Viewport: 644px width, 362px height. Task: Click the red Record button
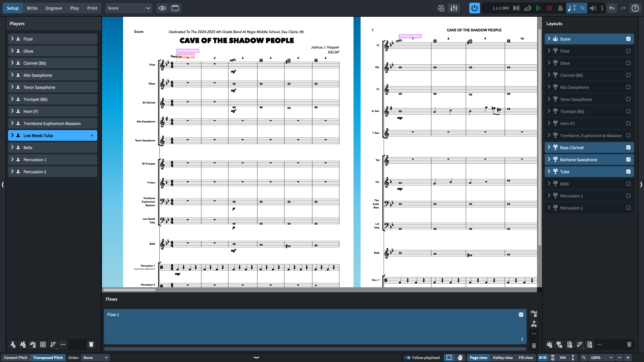coord(549,8)
